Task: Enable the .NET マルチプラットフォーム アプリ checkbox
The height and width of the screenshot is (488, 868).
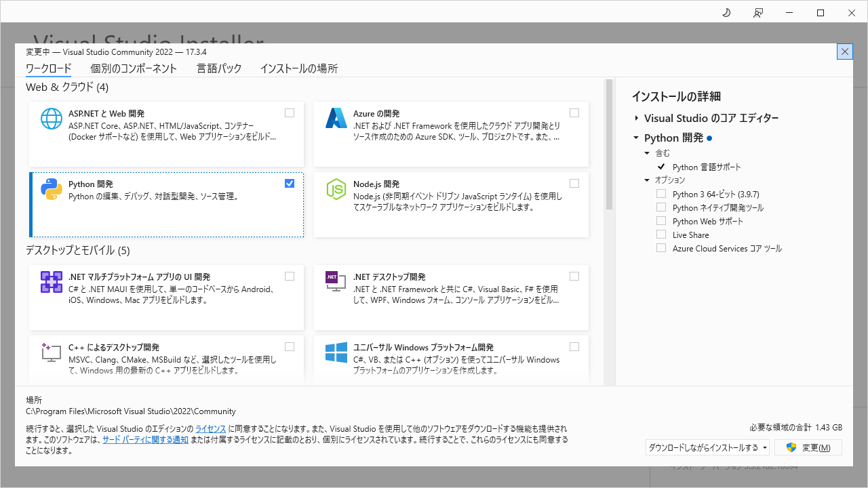Action: pyautogui.click(x=290, y=277)
